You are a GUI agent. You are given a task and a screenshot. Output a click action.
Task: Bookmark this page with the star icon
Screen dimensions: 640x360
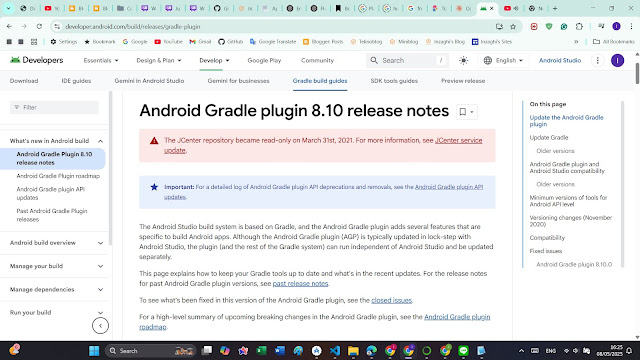point(513,27)
